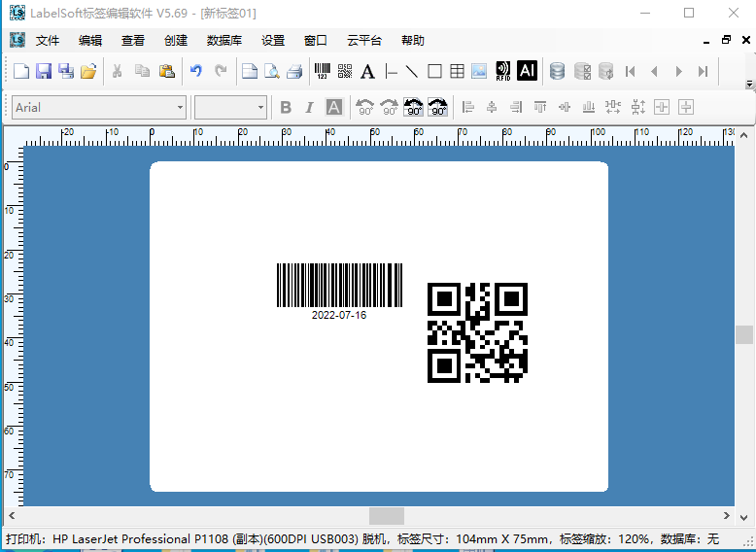Click the vertical scrollbar thumb
756x552 pixels.
coord(744,334)
